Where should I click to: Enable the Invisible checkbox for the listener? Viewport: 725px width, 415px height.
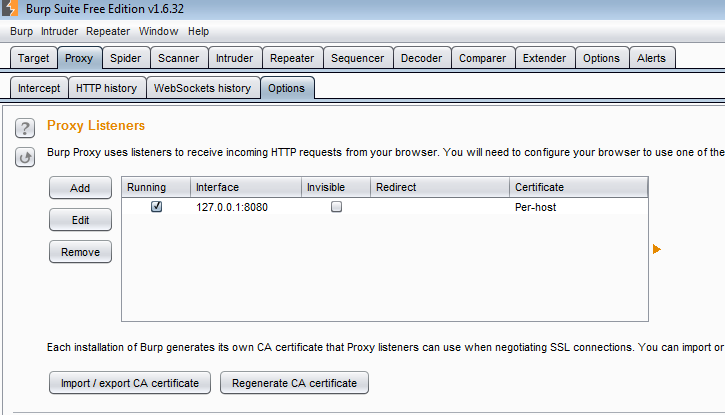[337, 207]
